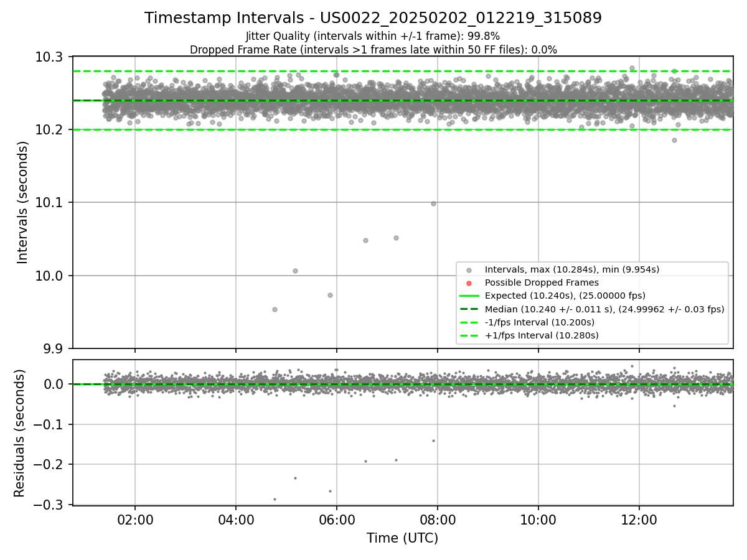
Task: Click the x-axis tick label '04:00'
Action: 236,521
